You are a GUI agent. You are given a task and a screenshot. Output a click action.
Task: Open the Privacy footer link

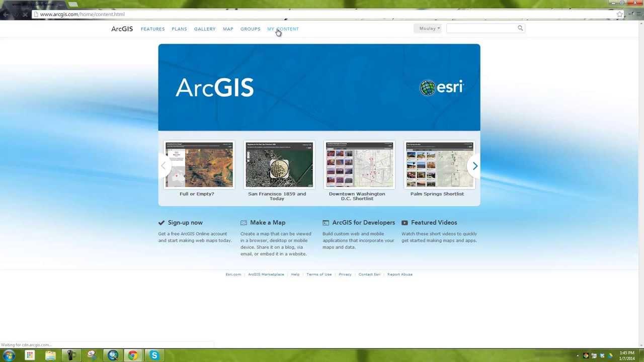[345, 274]
